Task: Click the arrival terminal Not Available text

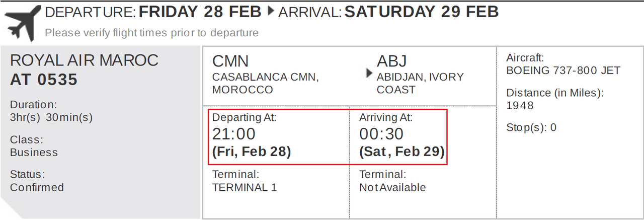Action: 392,187
